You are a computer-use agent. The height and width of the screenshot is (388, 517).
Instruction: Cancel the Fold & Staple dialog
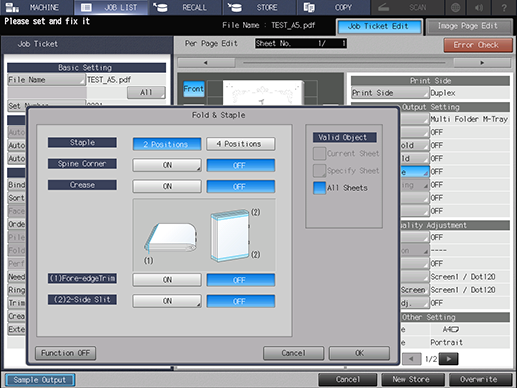(x=293, y=353)
